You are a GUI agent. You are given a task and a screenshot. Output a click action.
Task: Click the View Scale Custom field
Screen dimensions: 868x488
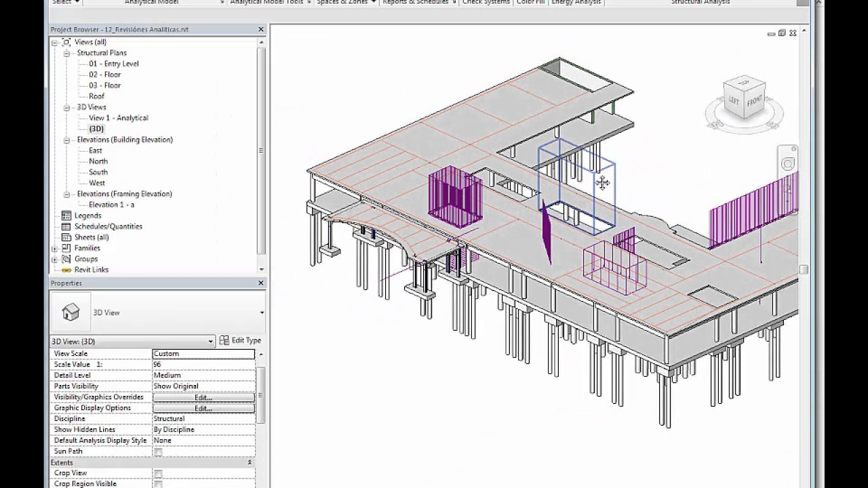[203, 354]
